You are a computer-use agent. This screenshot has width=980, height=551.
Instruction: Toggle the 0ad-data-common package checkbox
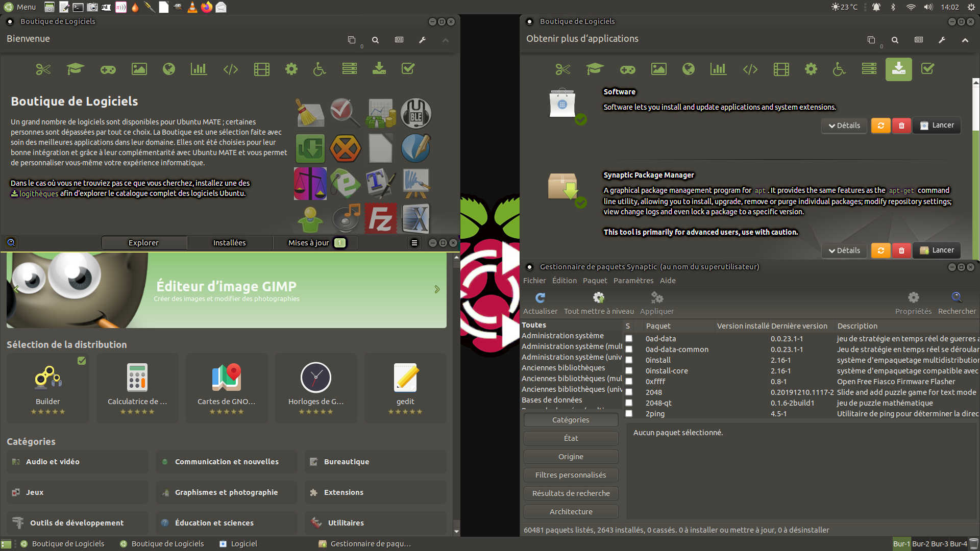[629, 349]
